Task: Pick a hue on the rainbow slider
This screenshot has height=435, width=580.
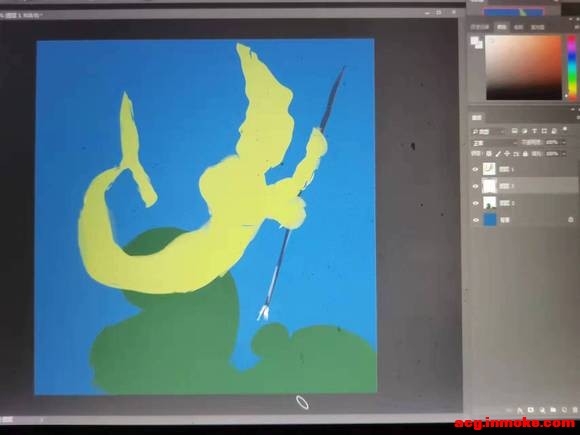Action: coord(572,67)
